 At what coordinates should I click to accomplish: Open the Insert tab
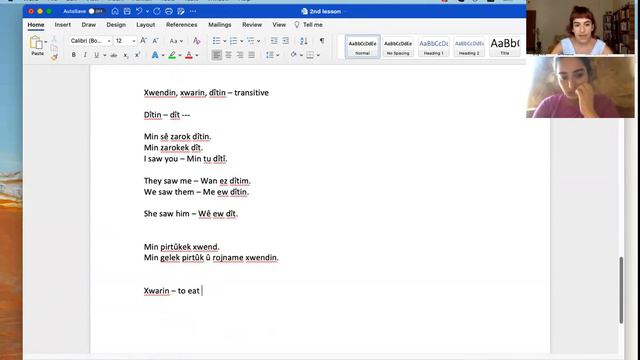62,25
